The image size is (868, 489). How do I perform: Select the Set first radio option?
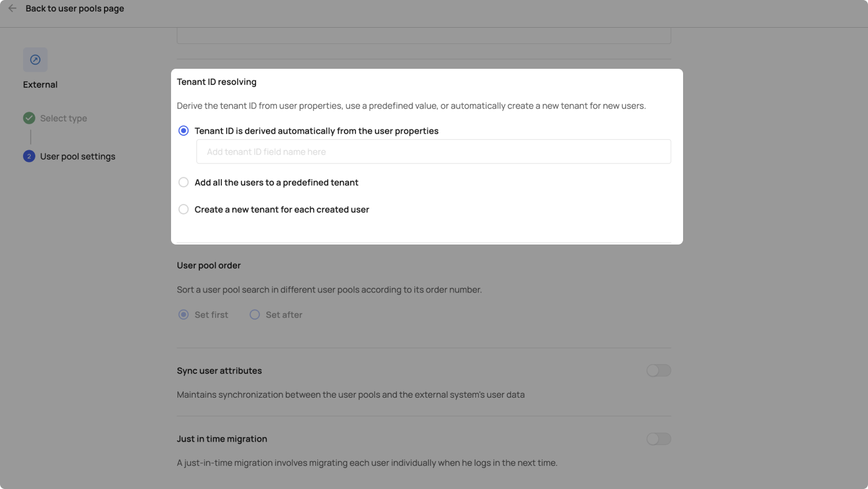[184, 315]
